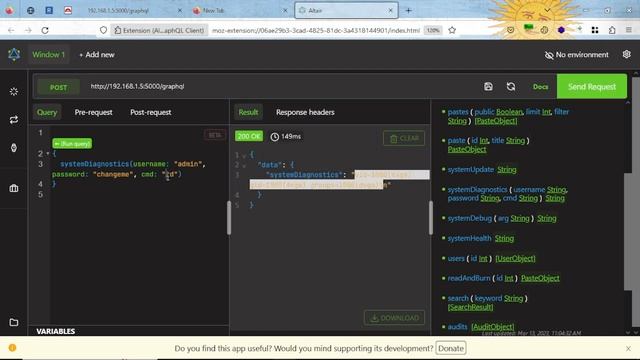Select the Query tab
This screenshot has width=640, height=360.
pyautogui.click(x=47, y=112)
